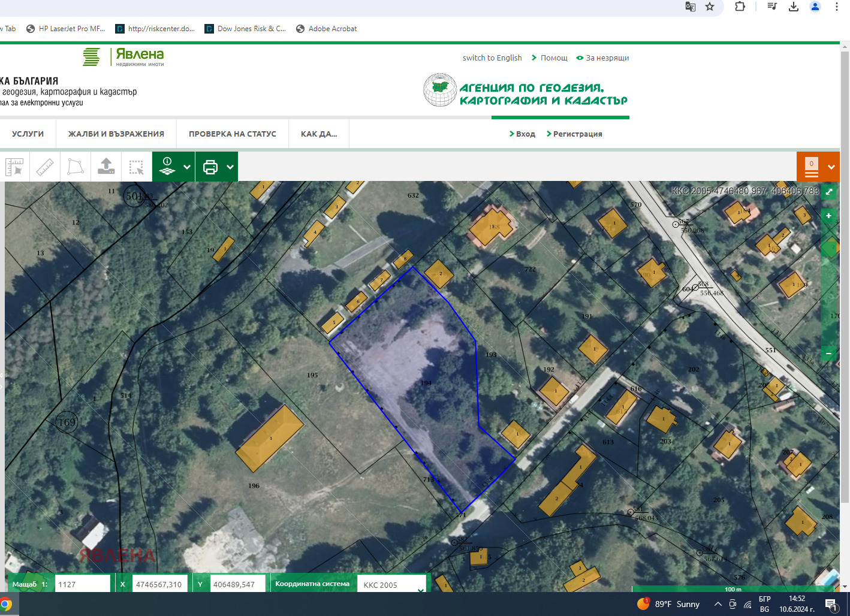Open the УСЛУГИ menu
Image resolution: width=850 pixels, height=616 pixels.
tap(28, 134)
